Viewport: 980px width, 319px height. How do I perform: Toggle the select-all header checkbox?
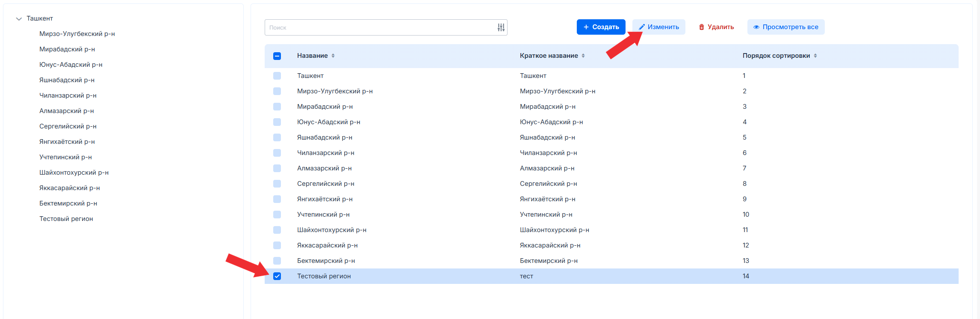(277, 56)
